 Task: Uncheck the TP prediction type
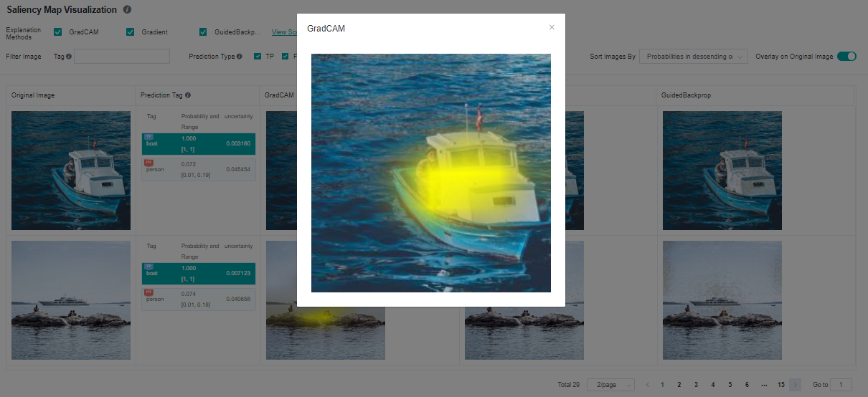pos(258,56)
